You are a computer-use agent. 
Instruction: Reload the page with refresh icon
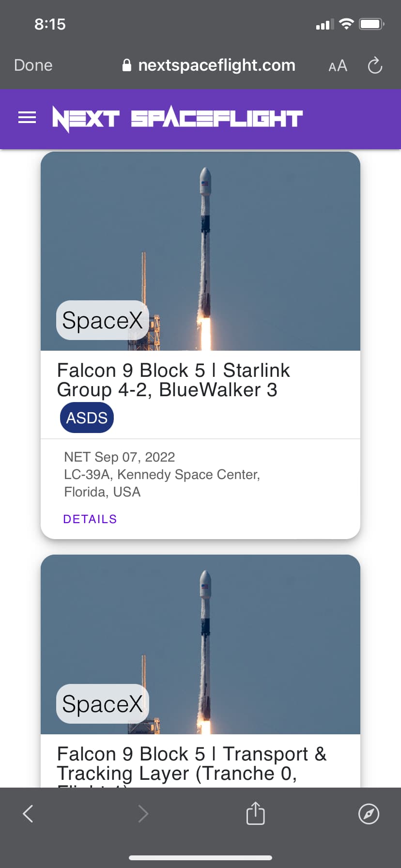coord(375,65)
